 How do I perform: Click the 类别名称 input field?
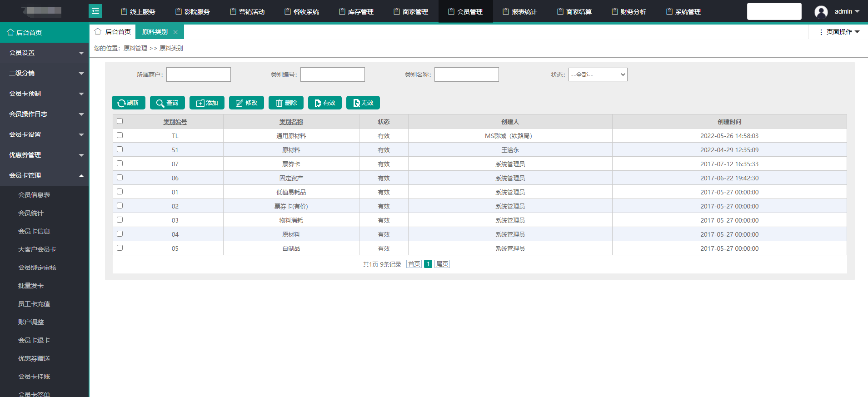point(467,74)
